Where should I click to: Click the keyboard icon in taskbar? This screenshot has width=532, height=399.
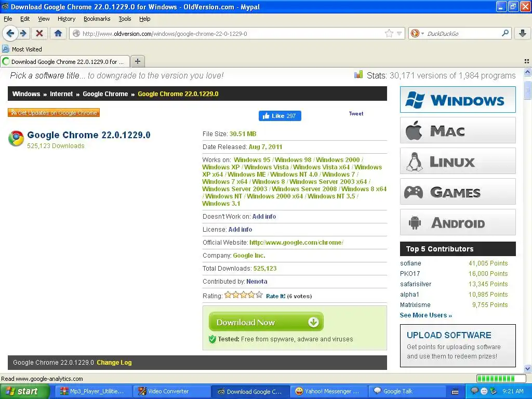coord(455,392)
